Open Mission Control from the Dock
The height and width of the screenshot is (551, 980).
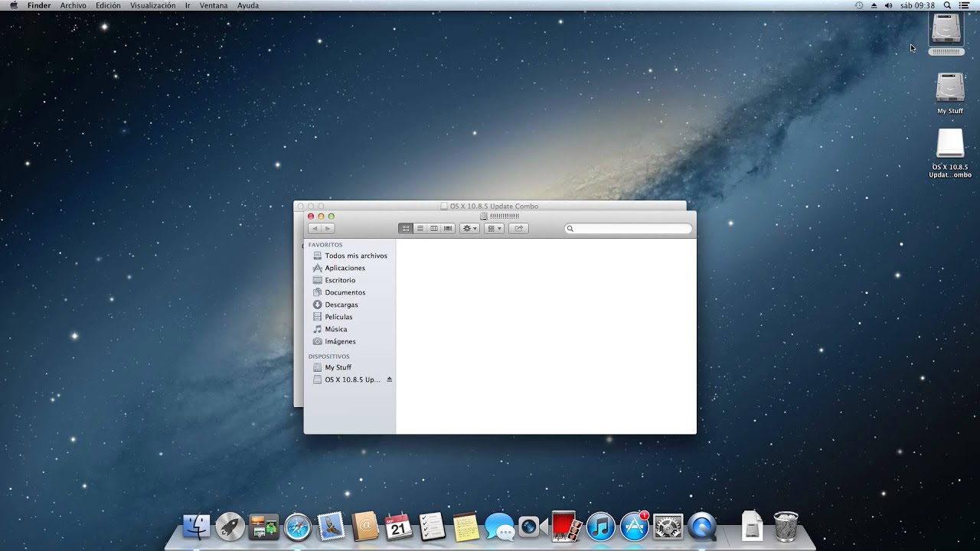(264, 527)
